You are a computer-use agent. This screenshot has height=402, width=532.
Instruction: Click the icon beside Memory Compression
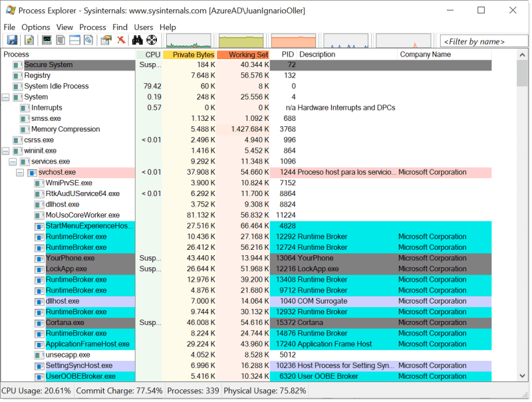(25, 130)
